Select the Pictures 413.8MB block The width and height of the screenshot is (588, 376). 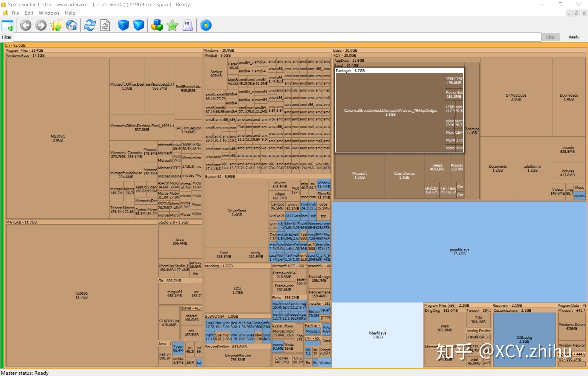567,173
